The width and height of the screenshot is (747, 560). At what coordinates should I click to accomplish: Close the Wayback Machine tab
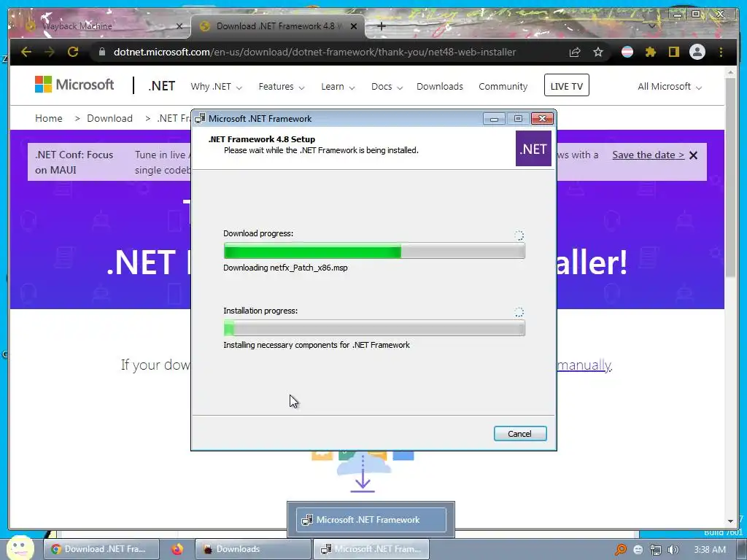[179, 26]
